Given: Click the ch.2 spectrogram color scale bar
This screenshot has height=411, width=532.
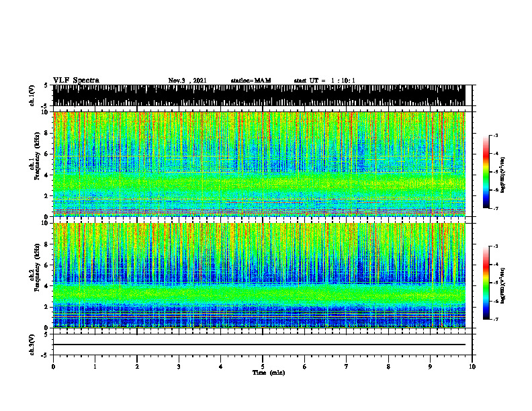Looking at the screenshot, I should [486, 283].
